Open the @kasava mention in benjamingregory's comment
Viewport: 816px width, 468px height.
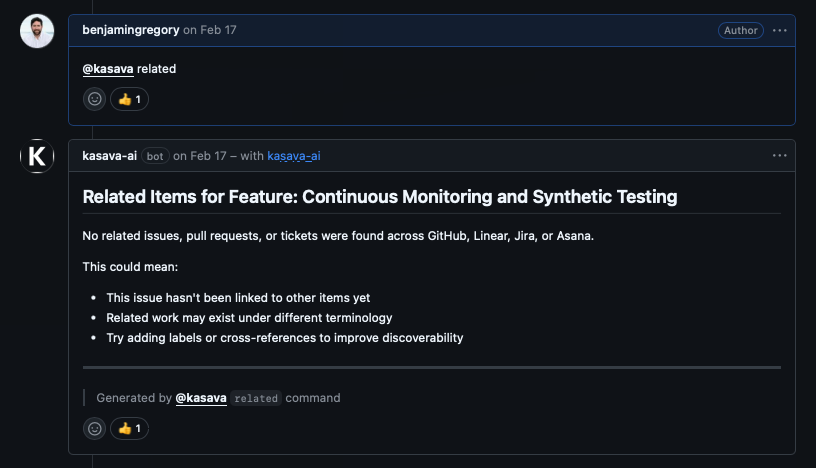pos(108,69)
